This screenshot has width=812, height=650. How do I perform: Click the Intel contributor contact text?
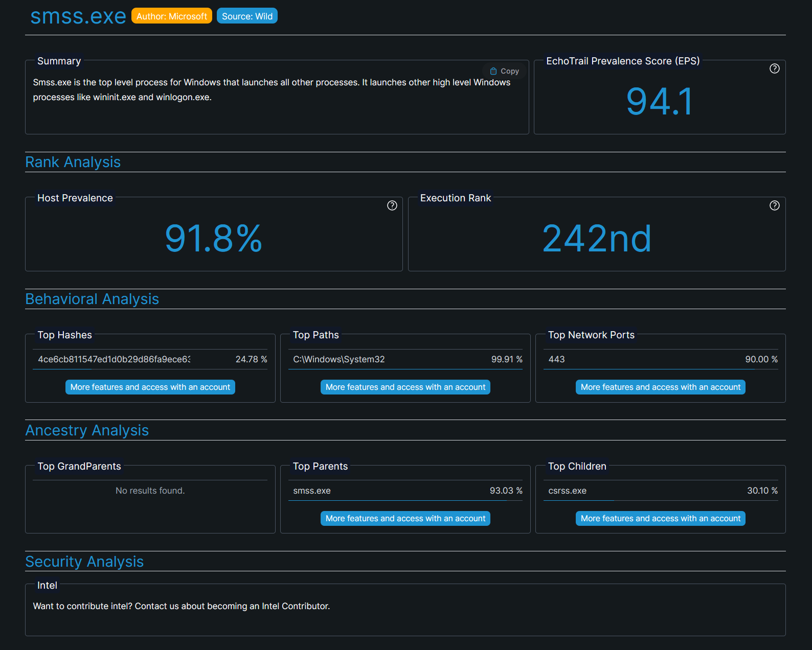182,606
